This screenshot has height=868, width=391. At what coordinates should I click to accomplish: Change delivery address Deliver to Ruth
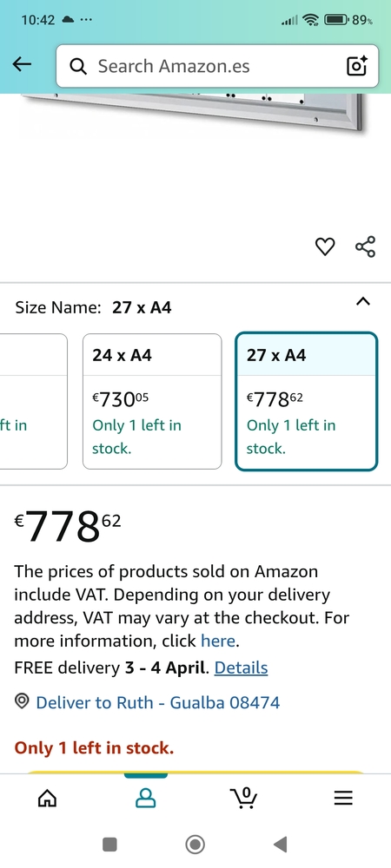point(158,702)
